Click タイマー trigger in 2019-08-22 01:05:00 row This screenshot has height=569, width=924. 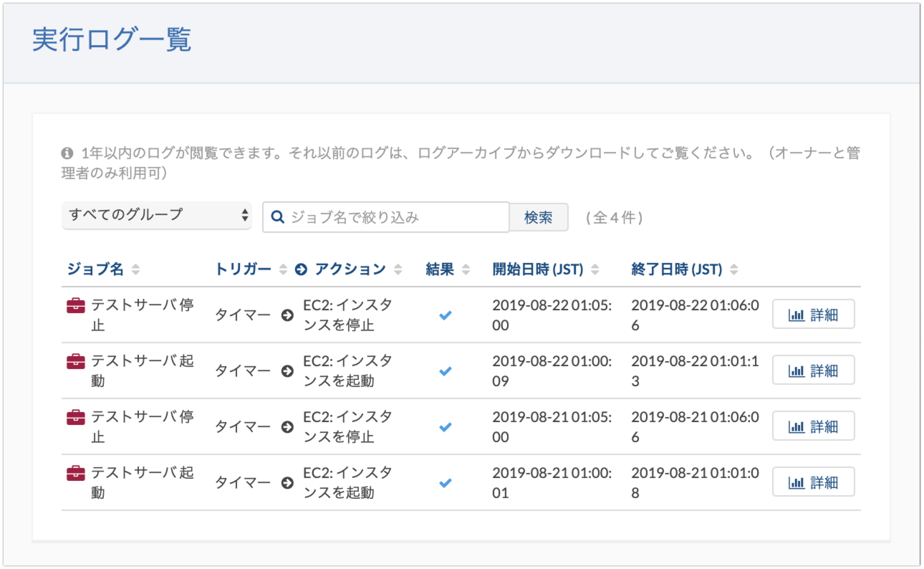tap(243, 315)
